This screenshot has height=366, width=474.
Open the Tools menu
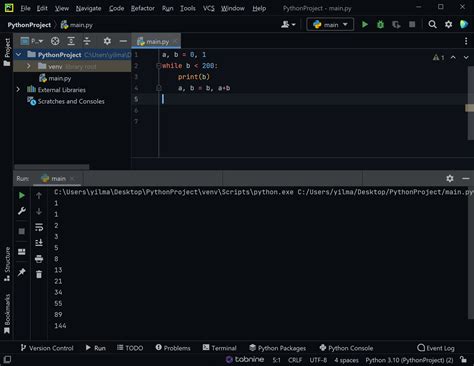[x=188, y=8]
